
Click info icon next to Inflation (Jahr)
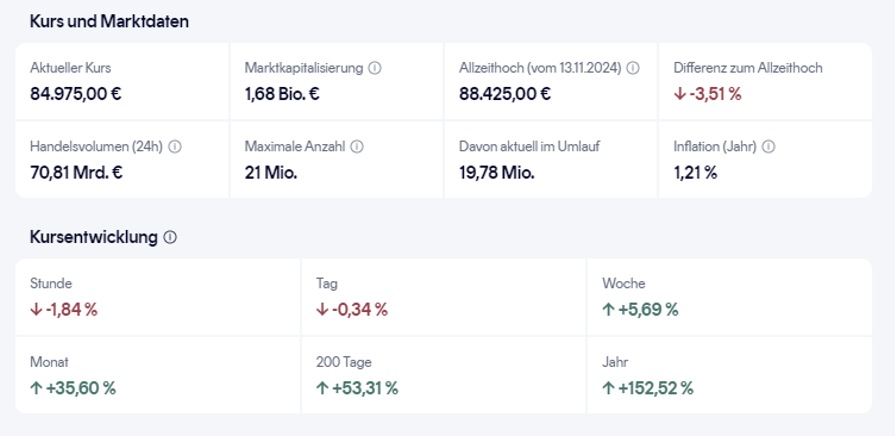[768, 146]
